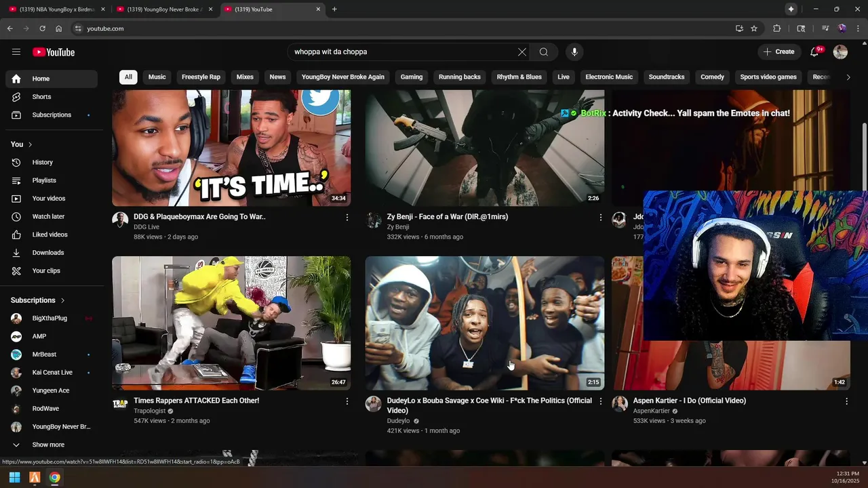The width and height of the screenshot is (868, 488).
Task: Click the YouTube logo
Action: pyautogui.click(x=54, y=52)
